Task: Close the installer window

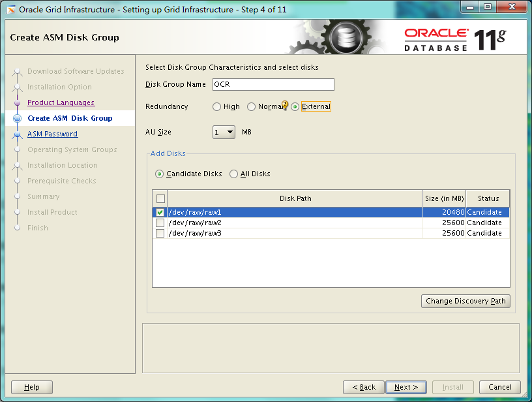Action: (x=512, y=7)
